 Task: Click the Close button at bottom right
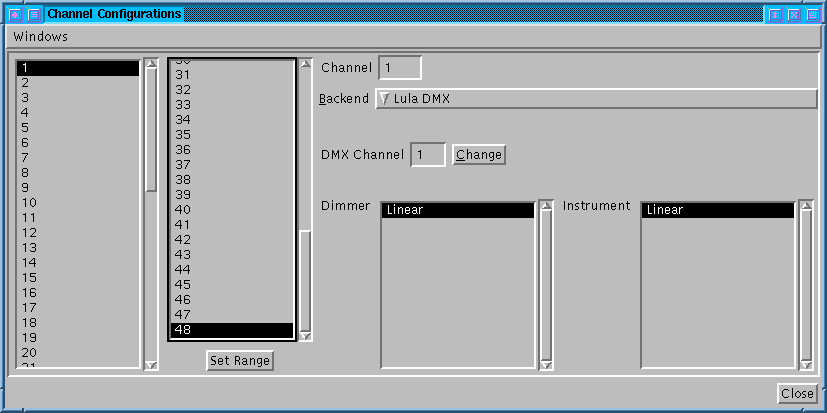[797, 393]
